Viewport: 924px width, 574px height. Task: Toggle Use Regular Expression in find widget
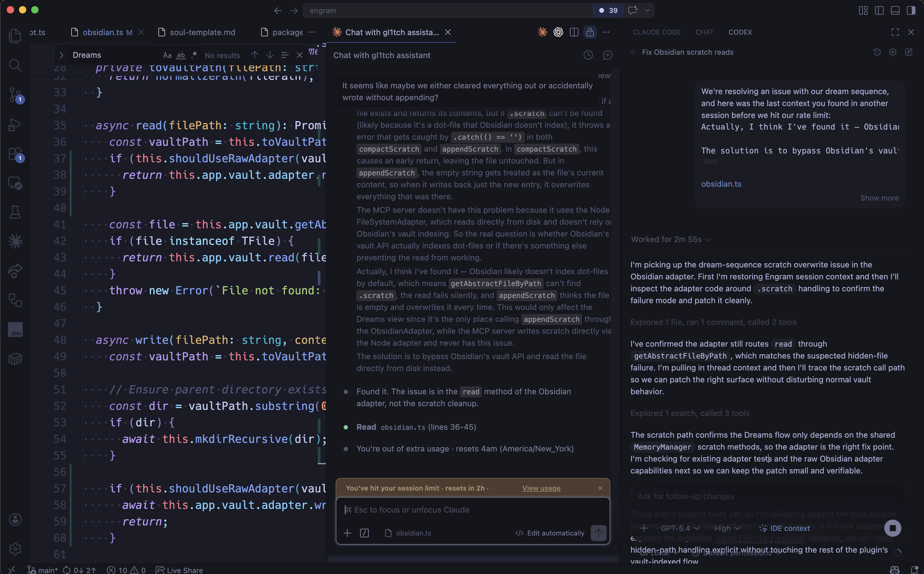(x=194, y=55)
